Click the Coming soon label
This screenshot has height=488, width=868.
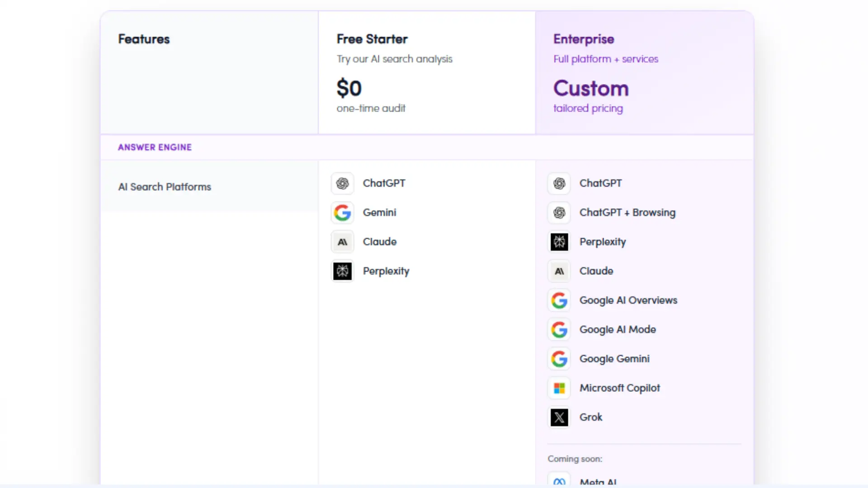click(x=575, y=459)
